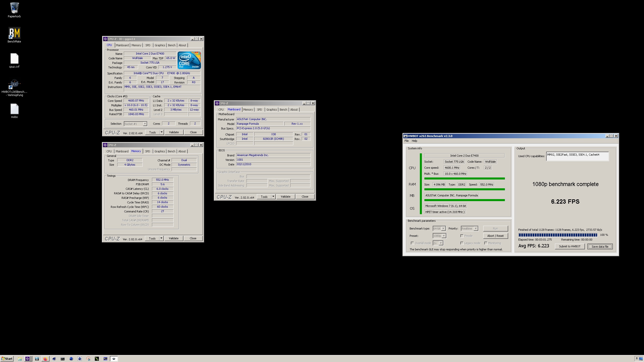This screenshot has width=644, height=362.
Task: Open the Papierkorb recycle bin icon
Action: (14, 8)
